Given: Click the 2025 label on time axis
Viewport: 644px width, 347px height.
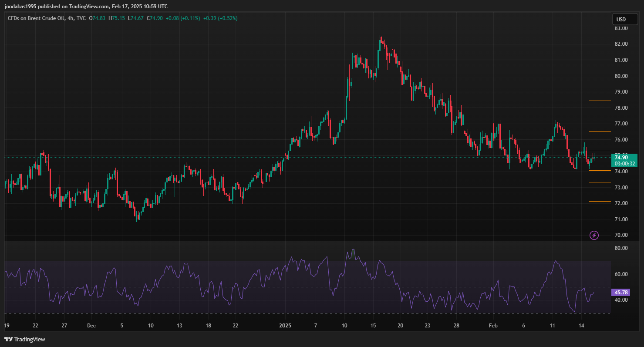Looking at the screenshot, I should click(x=285, y=325).
